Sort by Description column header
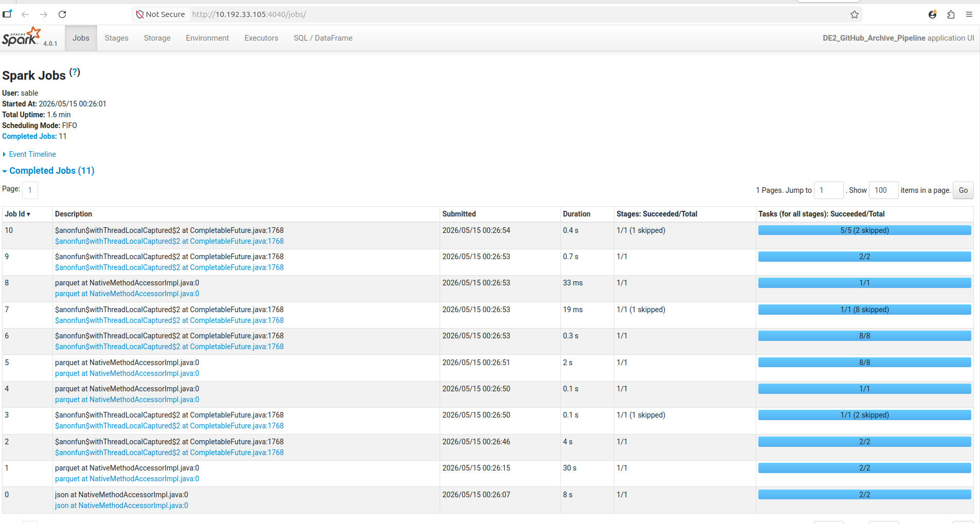Image resolution: width=980 pixels, height=524 pixels. pyautogui.click(x=74, y=214)
